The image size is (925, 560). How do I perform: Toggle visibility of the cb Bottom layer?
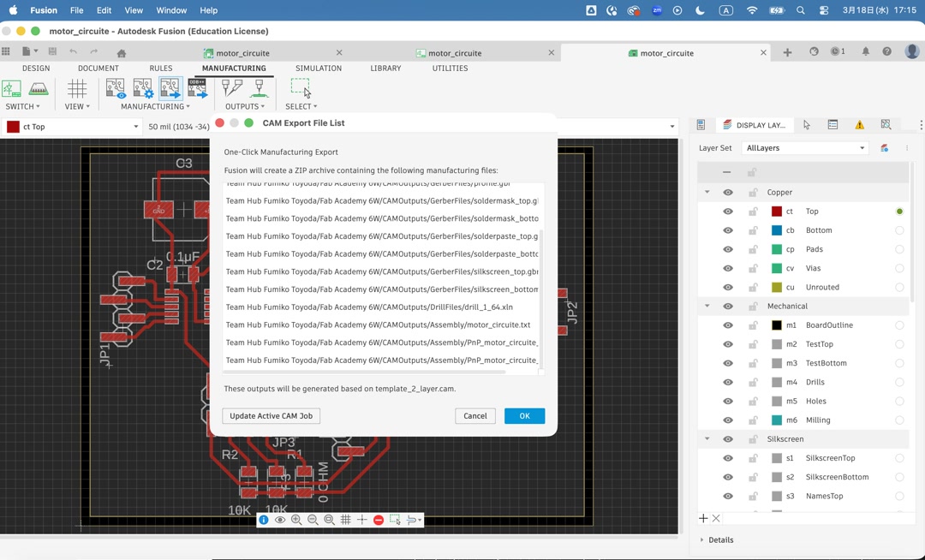[727, 229]
